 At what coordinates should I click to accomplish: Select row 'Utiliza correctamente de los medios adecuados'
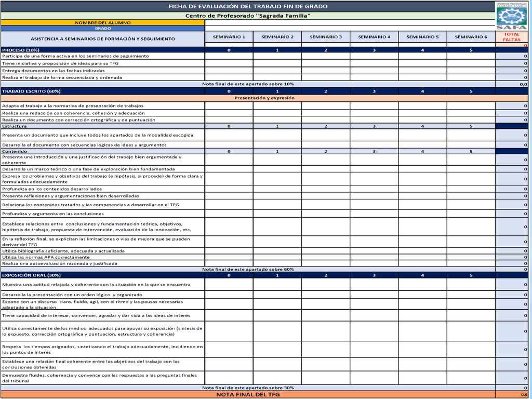[x=264, y=331]
